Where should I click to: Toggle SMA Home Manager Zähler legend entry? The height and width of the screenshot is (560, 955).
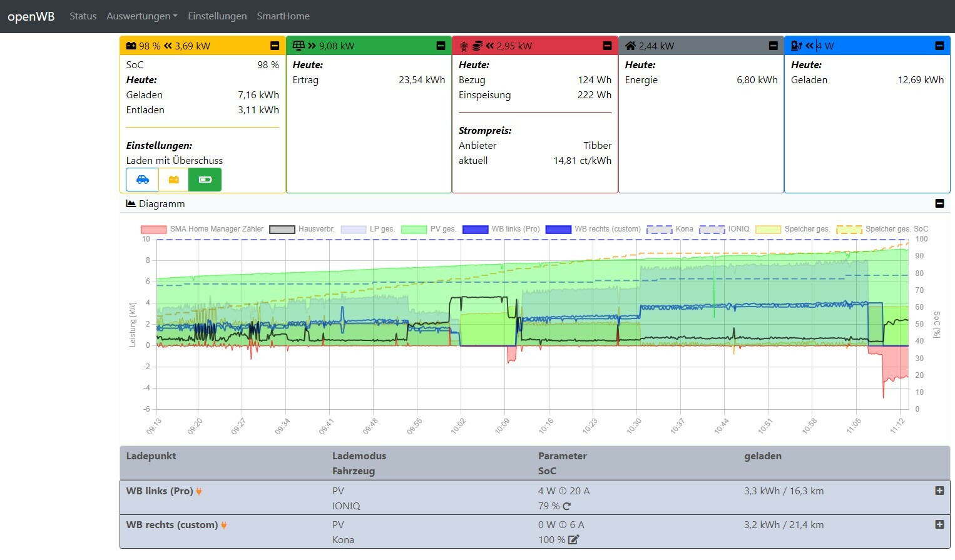pos(202,229)
